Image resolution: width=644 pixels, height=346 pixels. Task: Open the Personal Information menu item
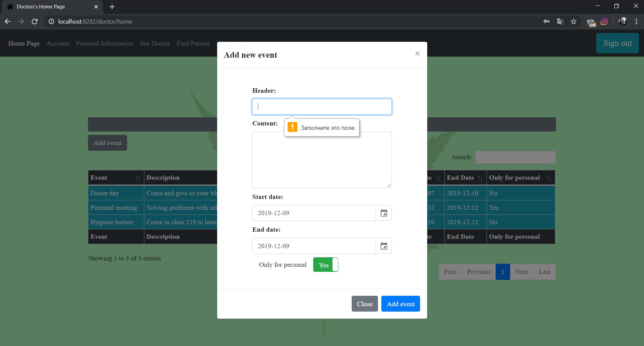pos(105,44)
